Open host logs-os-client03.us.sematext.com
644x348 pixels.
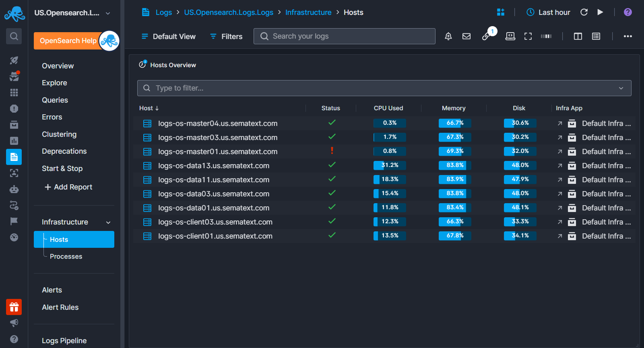(x=215, y=222)
